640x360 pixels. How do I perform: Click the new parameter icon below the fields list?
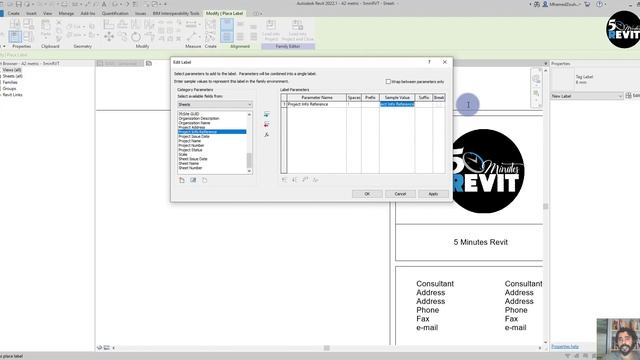(x=182, y=180)
